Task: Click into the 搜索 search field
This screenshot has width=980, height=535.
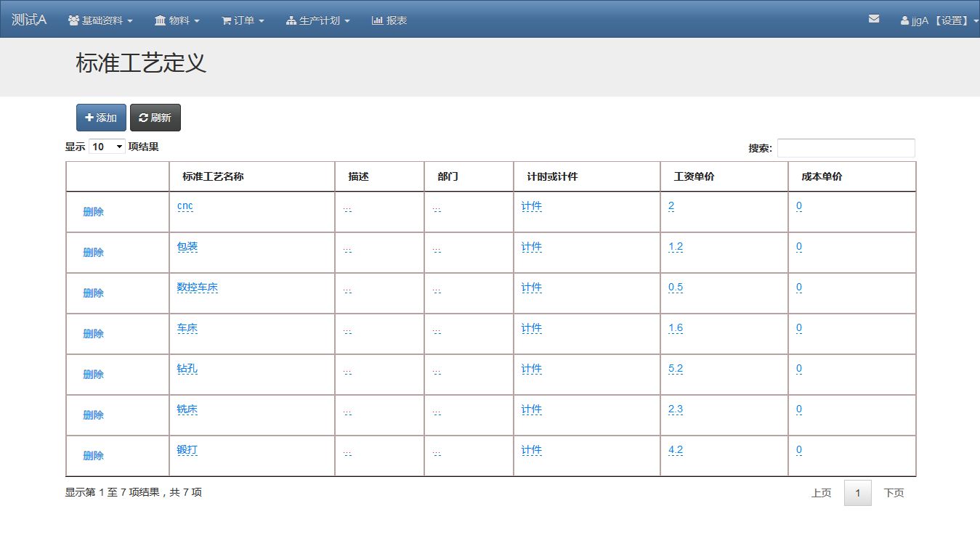Action: (846, 148)
